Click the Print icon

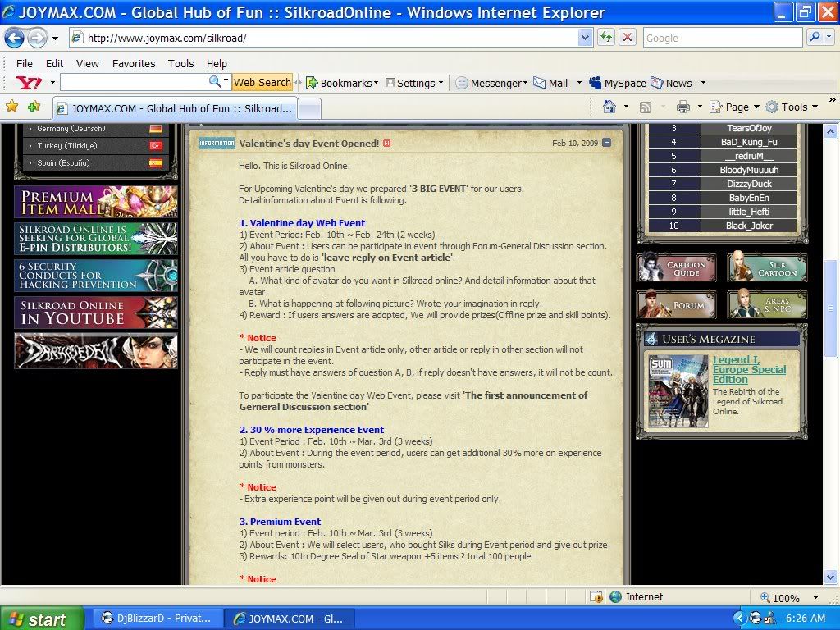point(683,107)
